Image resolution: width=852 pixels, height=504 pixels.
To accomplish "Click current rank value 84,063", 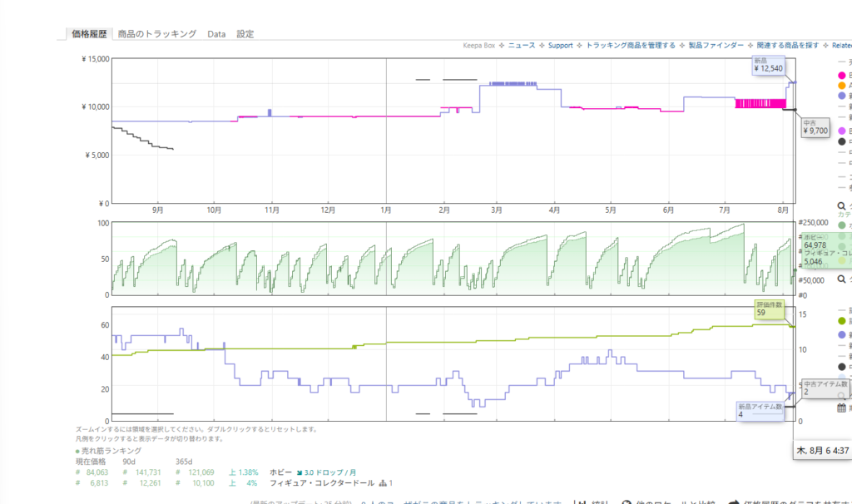I will [97, 472].
